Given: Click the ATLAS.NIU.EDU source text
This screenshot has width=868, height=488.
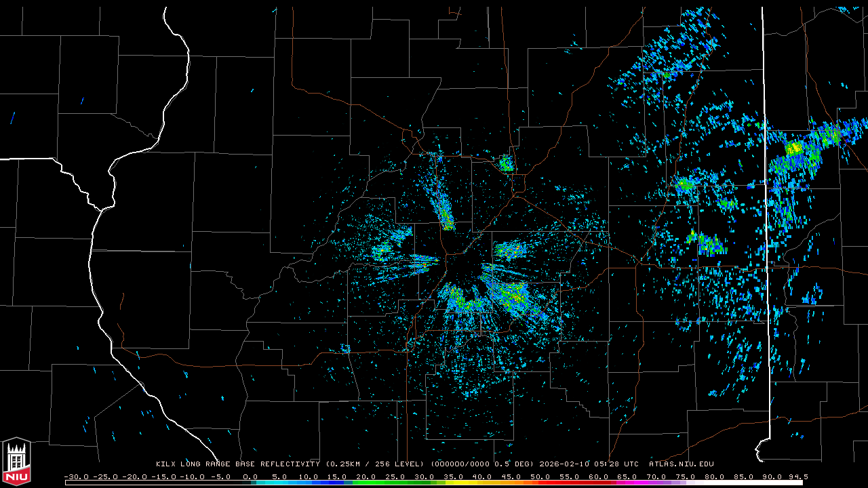Looking at the screenshot, I should click(681, 464).
